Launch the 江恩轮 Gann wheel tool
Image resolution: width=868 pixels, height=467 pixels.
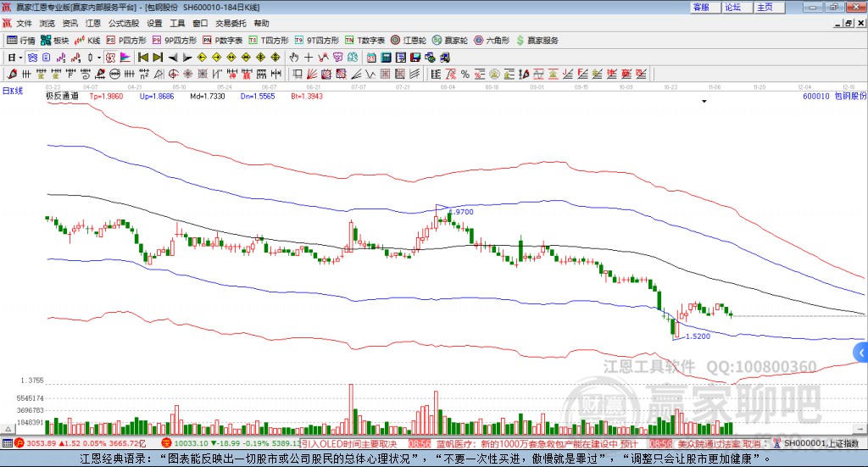(409, 40)
